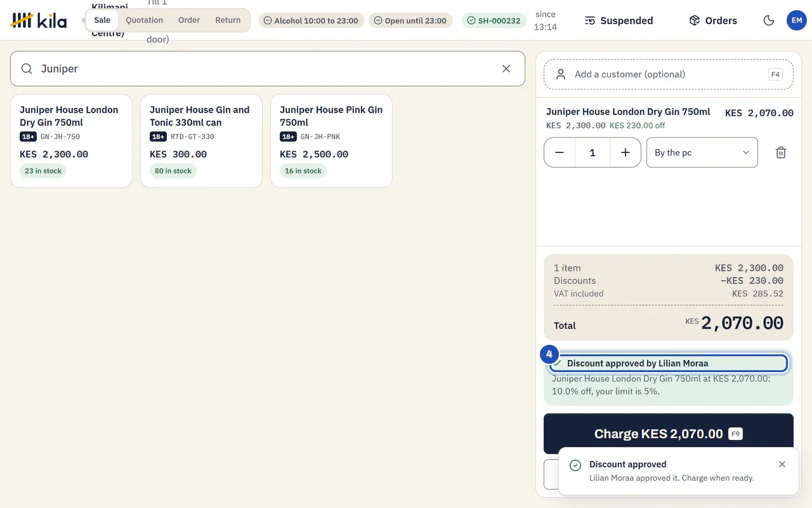Add Juniper House Gin and Tonic 330ml can
Image resolution: width=812 pixels, height=508 pixels.
pos(201,141)
